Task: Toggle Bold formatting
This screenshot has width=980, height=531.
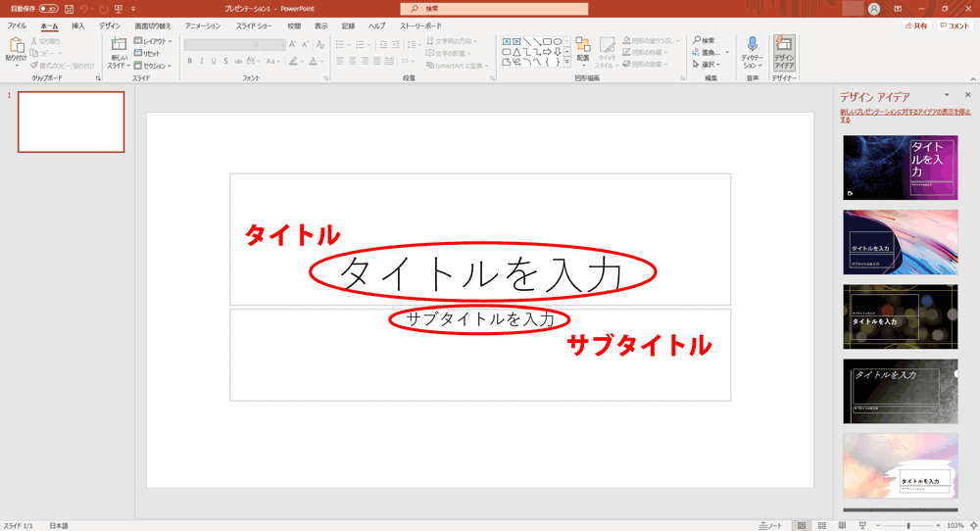Action: [x=189, y=61]
